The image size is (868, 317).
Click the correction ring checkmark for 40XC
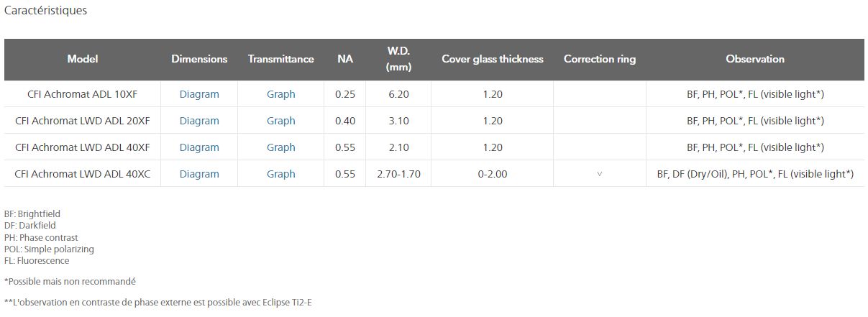(x=600, y=174)
